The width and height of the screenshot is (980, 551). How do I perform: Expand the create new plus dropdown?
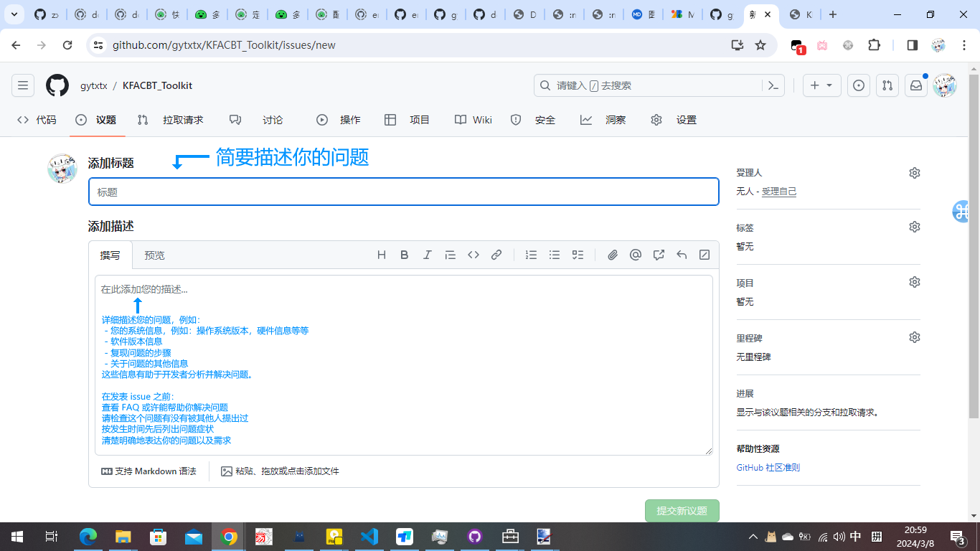point(821,85)
